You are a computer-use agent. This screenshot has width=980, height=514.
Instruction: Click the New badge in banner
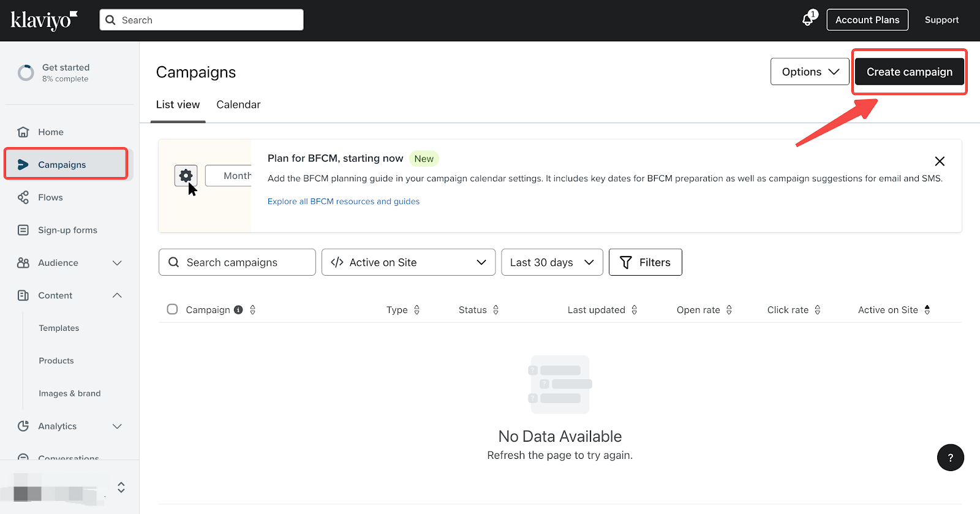pyautogui.click(x=424, y=159)
